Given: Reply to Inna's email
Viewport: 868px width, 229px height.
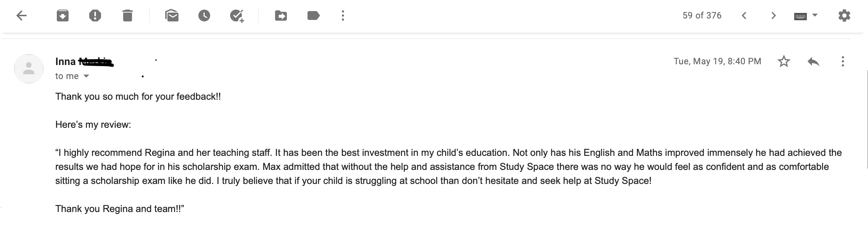Looking at the screenshot, I should (x=813, y=61).
